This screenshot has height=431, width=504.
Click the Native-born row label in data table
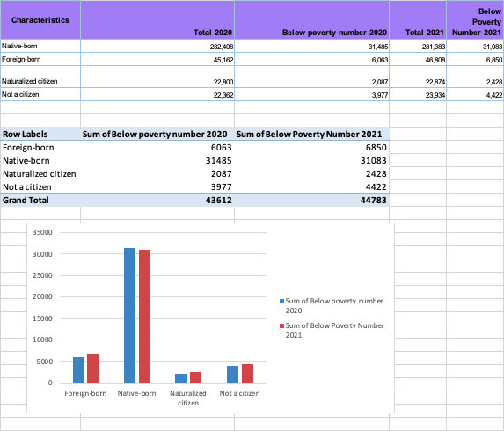(x=40, y=46)
